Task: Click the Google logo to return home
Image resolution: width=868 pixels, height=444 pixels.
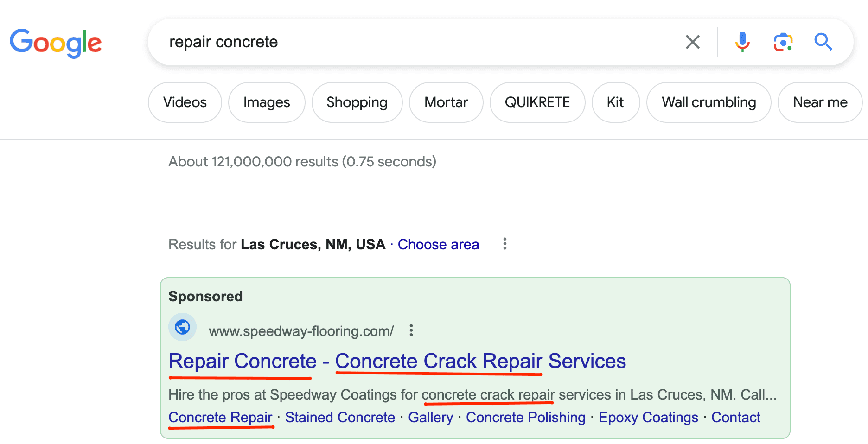Action: point(56,43)
